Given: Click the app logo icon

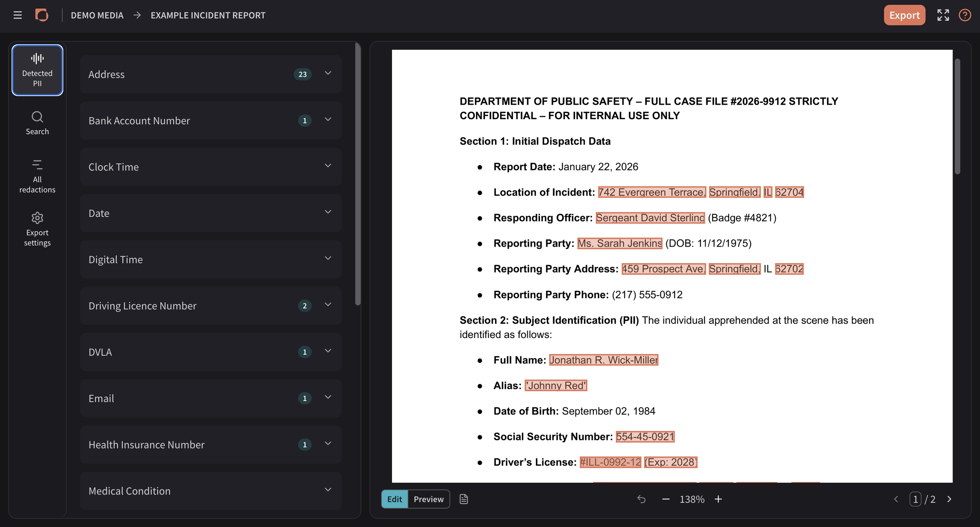Looking at the screenshot, I should [42, 15].
